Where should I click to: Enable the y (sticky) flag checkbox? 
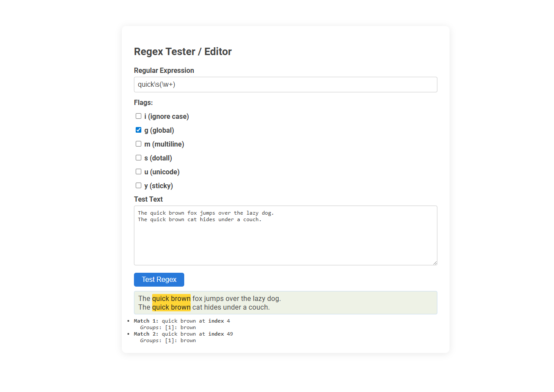point(138,185)
